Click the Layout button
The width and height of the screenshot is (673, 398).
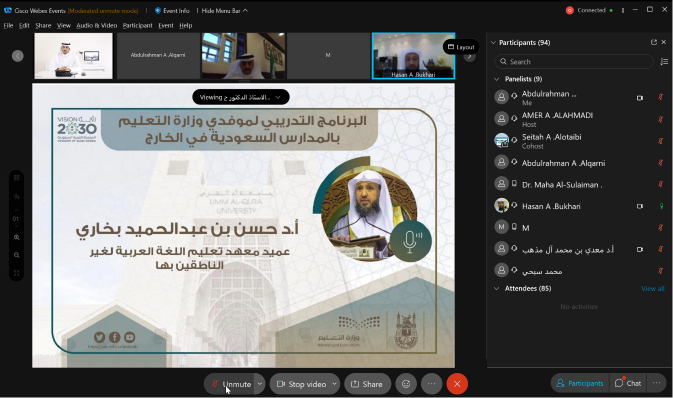[x=461, y=47]
